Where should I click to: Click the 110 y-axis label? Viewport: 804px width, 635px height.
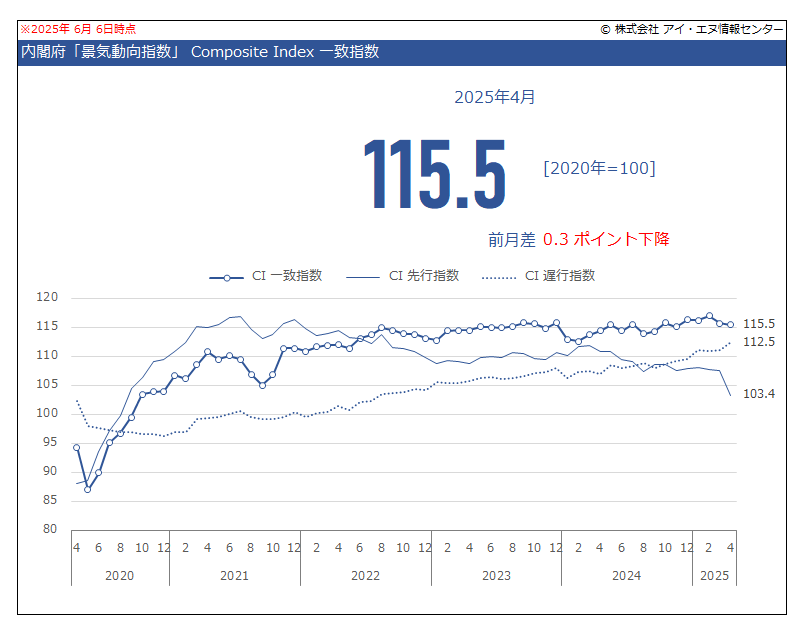click(47, 355)
